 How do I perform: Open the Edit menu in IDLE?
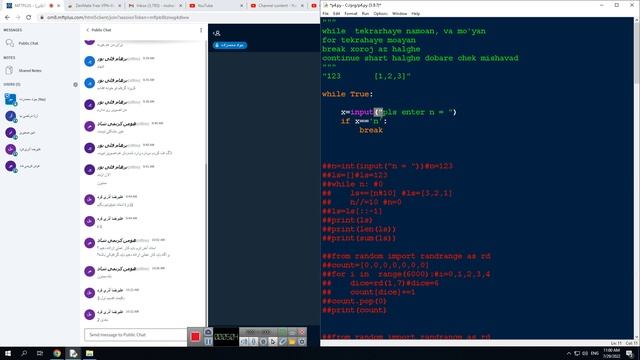tap(336, 13)
